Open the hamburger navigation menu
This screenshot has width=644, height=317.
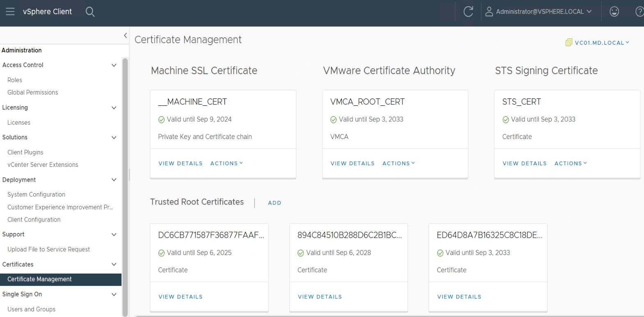(x=10, y=11)
